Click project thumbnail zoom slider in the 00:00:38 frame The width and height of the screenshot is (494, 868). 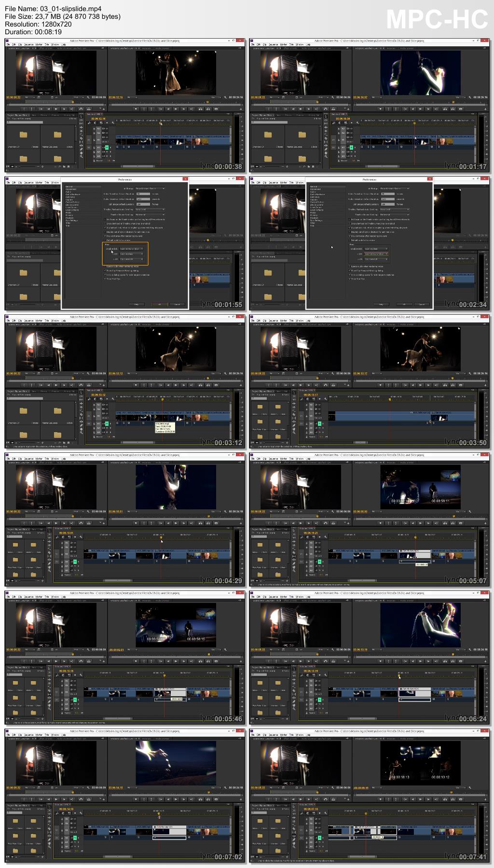point(27,167)
